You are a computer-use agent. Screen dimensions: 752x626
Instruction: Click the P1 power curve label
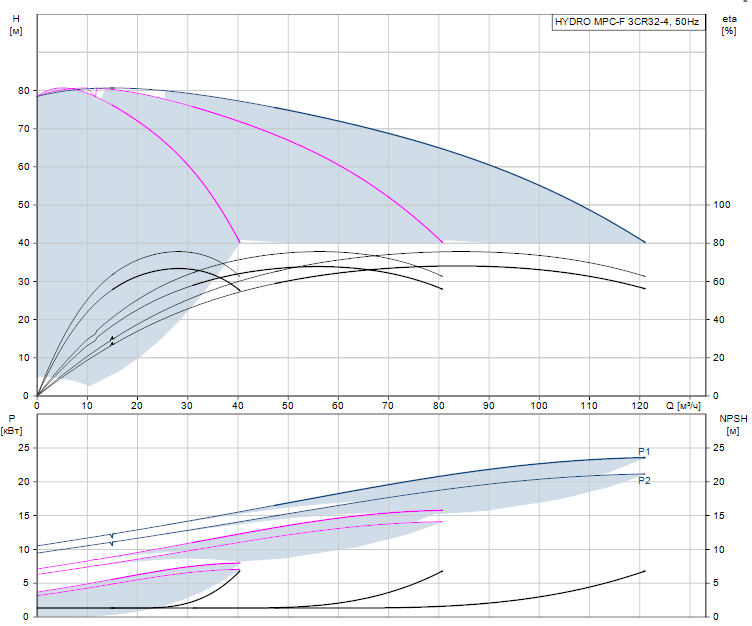click(644, 452)
